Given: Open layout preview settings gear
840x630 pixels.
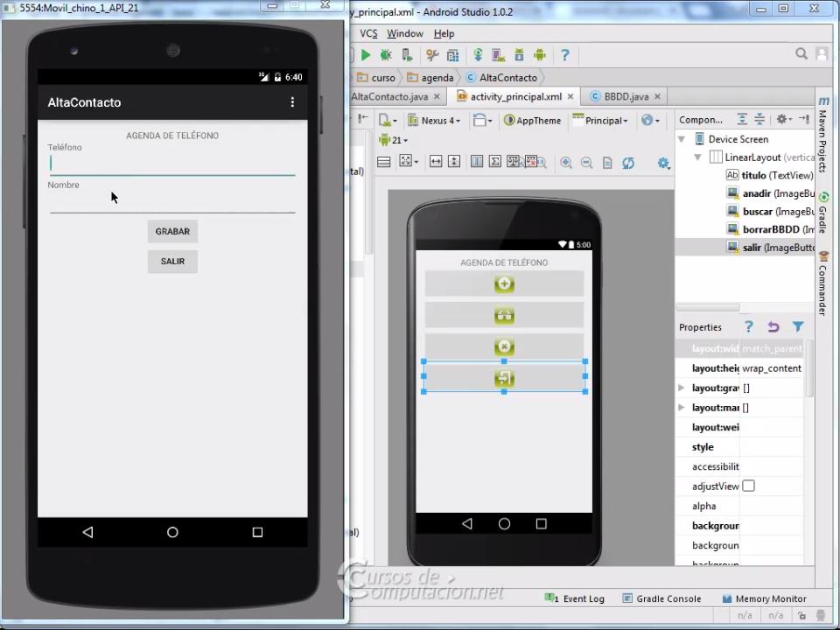Looking at the screenshot, I should [x=663, y=163].
